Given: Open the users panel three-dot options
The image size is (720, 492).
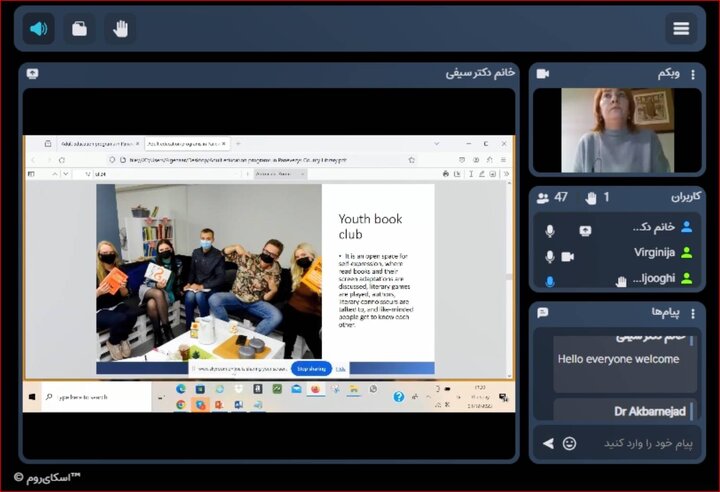Looking at the screenshot, I should (x=692, y=197).
